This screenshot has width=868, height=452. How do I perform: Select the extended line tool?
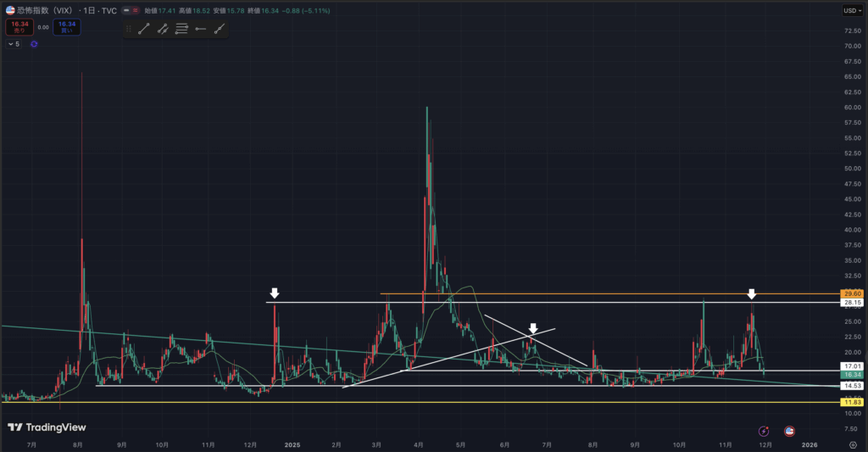click(x=220, y=29)
